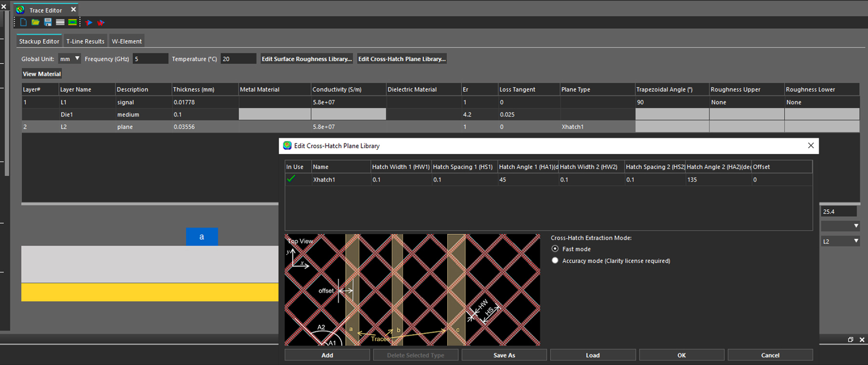868x365 pixels.
Task: Run W-element extraction via the W arrow icon
Action: (x=101, y=23)
